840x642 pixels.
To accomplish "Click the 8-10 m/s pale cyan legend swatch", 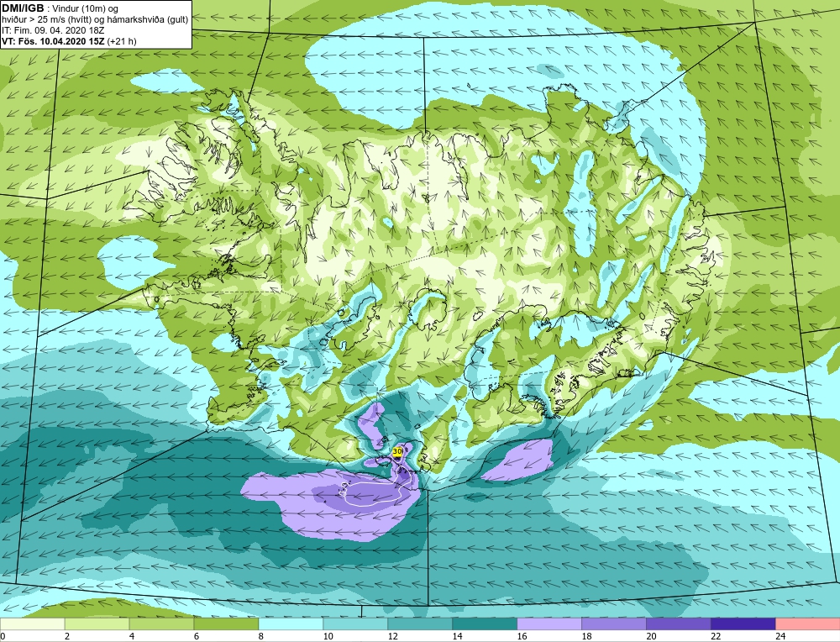I will [x=291, y=624].
